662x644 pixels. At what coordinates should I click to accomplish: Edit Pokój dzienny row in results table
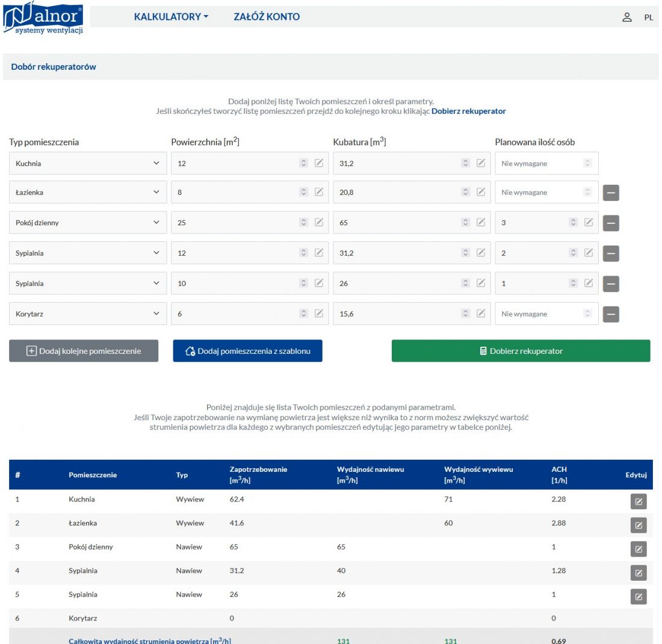pyautogui.click(x=639, y=549)
